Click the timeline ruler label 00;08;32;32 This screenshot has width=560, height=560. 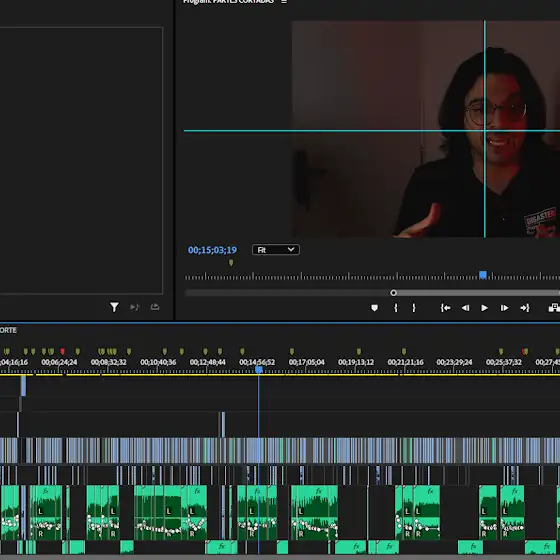[109, 362]
